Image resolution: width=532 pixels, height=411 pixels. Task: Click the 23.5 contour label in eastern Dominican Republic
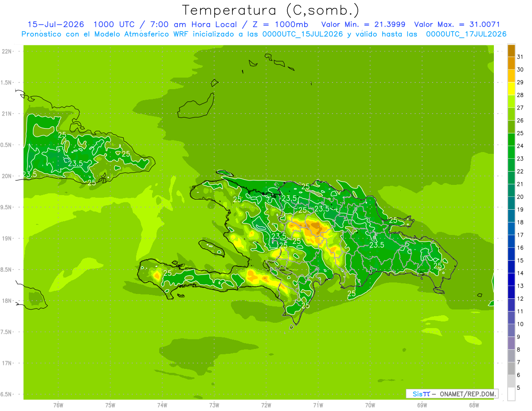(x=377, y=245)
